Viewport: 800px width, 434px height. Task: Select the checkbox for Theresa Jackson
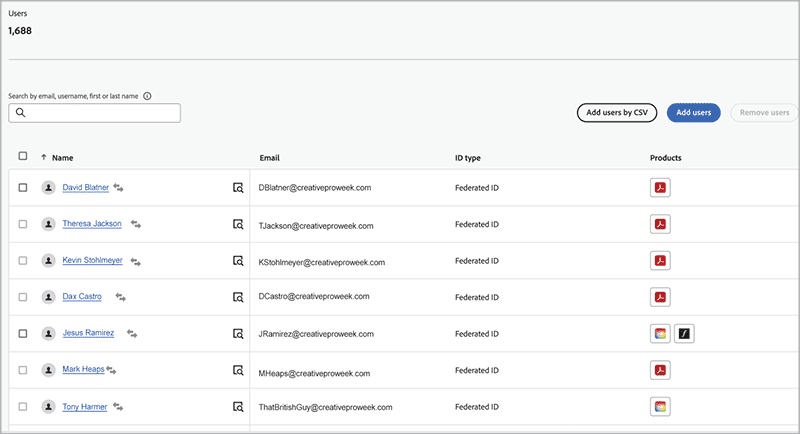click(23, 224)
